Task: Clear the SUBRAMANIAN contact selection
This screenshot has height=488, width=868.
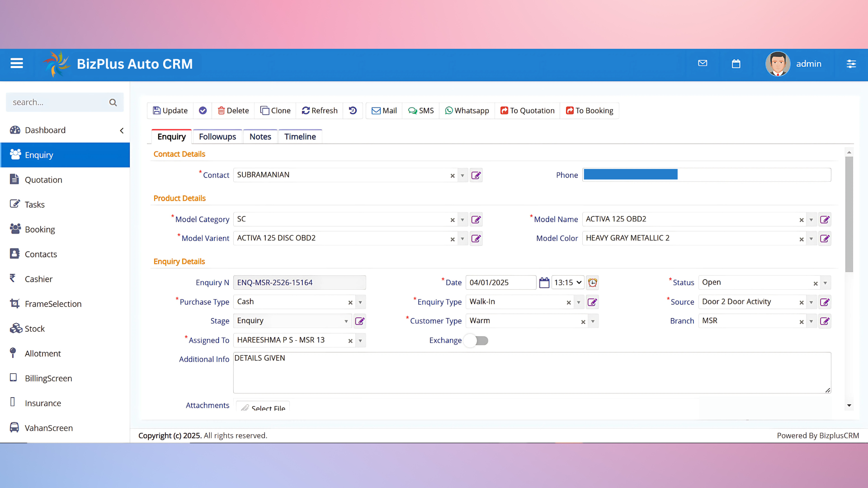Action: tap(453, 176)
